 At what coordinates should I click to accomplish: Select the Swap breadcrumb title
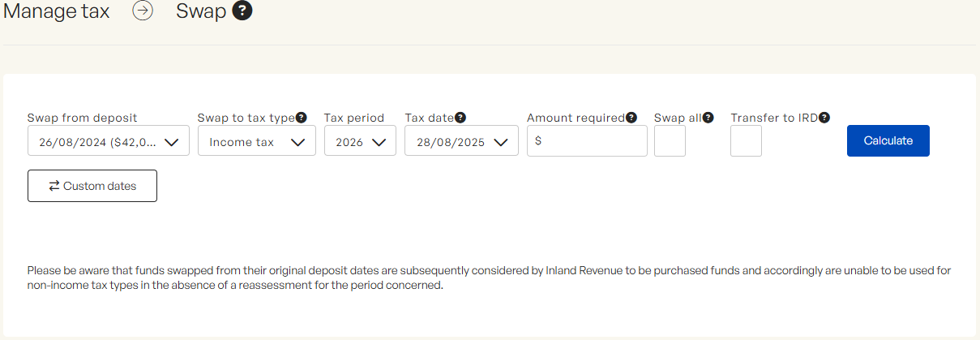(x=200, y=12)
